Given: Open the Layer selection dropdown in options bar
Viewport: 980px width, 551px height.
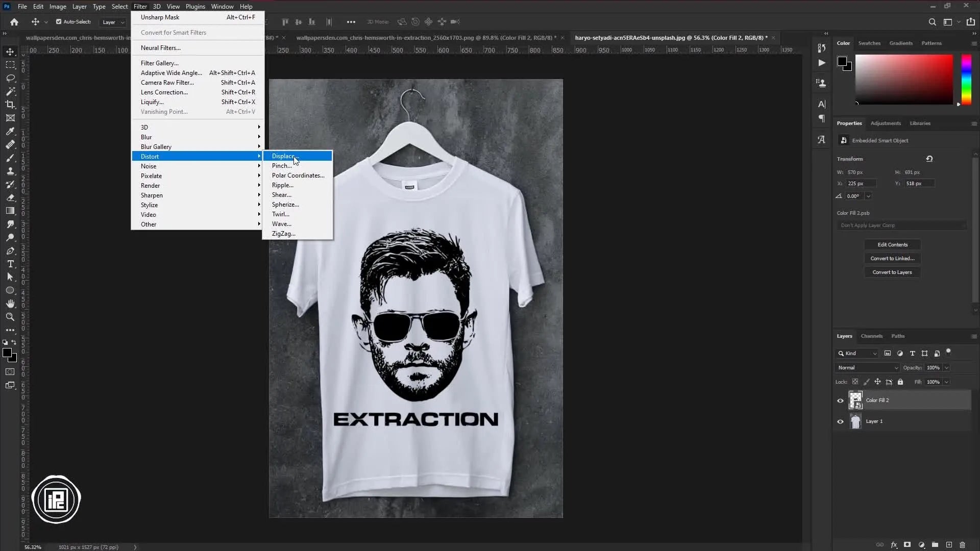Looking at the screenshot, I should [113, 22].
